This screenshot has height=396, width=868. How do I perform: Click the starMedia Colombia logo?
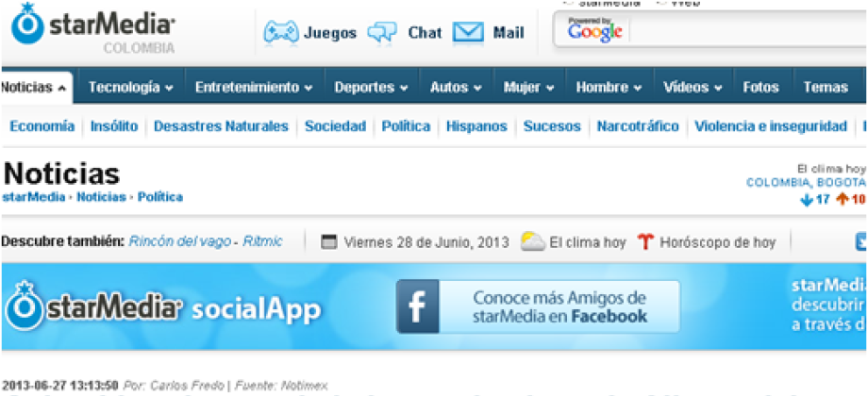[x=93, y=28]
